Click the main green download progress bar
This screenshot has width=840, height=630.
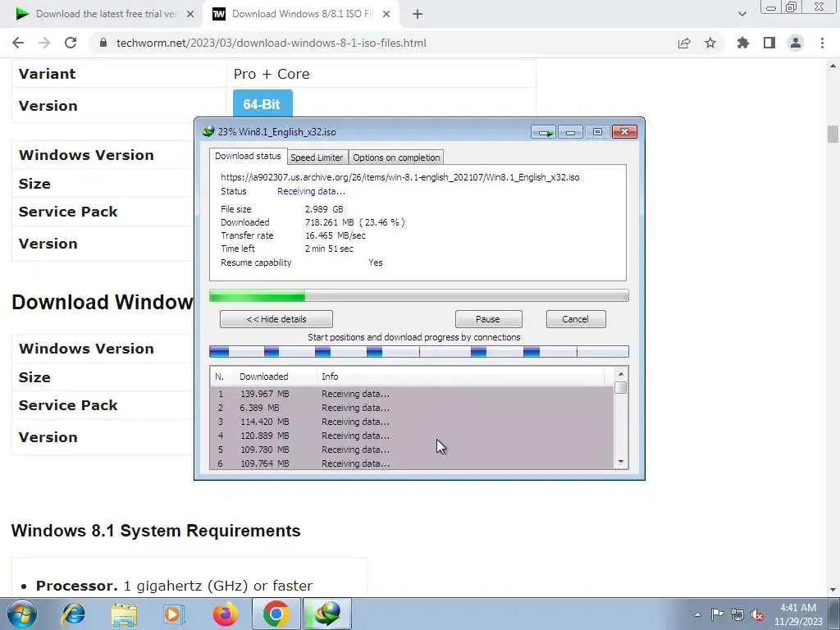coord(419,295)
